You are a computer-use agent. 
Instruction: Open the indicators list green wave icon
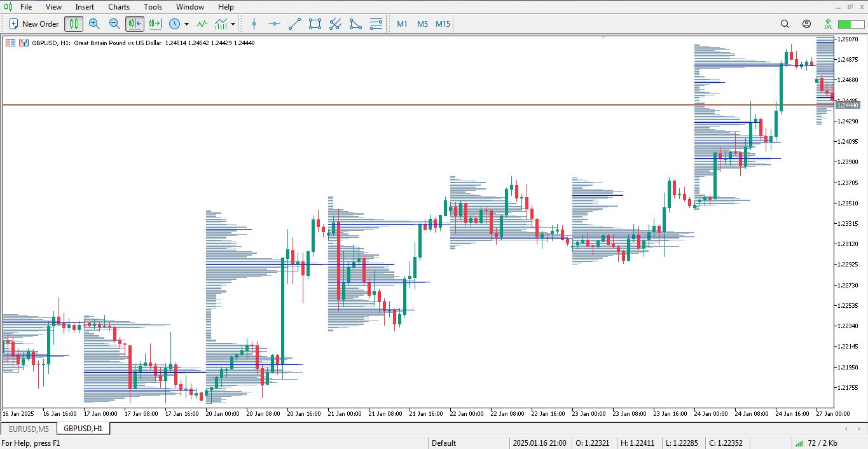coord(202,24)
